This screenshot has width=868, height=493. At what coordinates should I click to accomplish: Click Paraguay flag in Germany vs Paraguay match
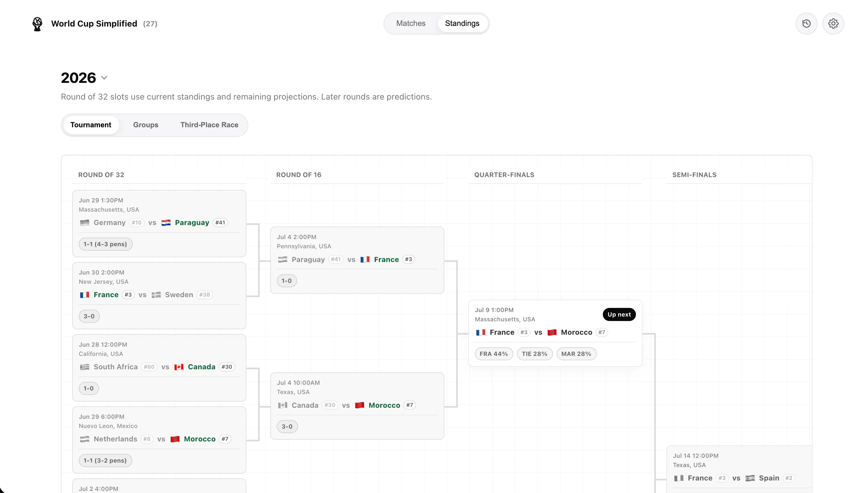[x=166, y=222]
